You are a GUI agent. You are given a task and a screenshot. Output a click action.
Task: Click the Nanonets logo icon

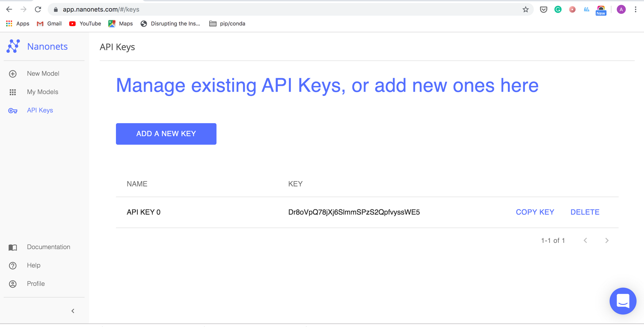pyautogui.click(x=13, y=46)
